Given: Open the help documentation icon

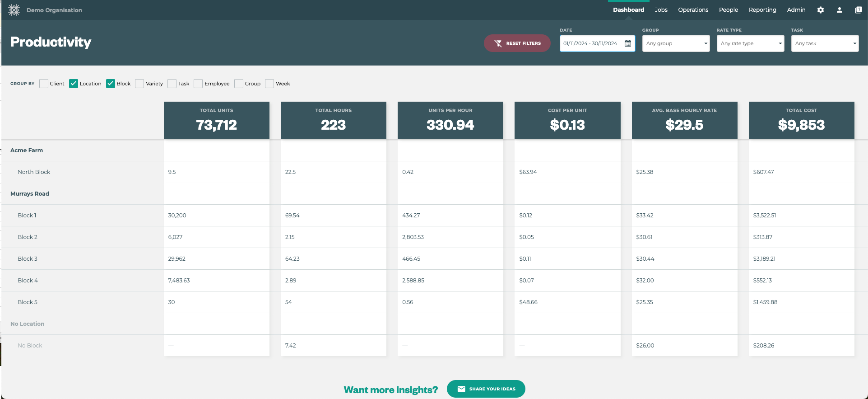Looking at the screenshot, I should [x=858, y=10].
